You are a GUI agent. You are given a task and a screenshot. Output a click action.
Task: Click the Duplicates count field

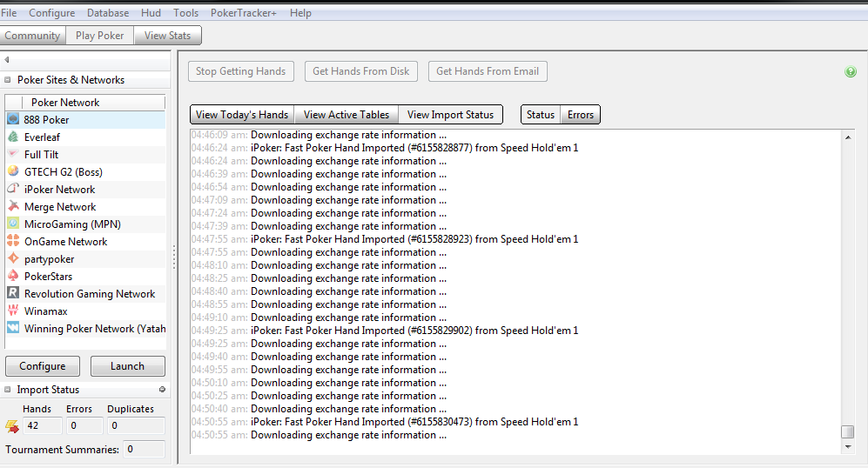pos(136,425)
